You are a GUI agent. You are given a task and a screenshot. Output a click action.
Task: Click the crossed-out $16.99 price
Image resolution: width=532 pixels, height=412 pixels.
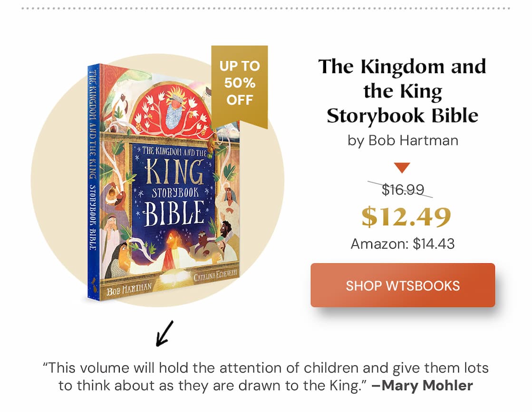tap(402, 189)
